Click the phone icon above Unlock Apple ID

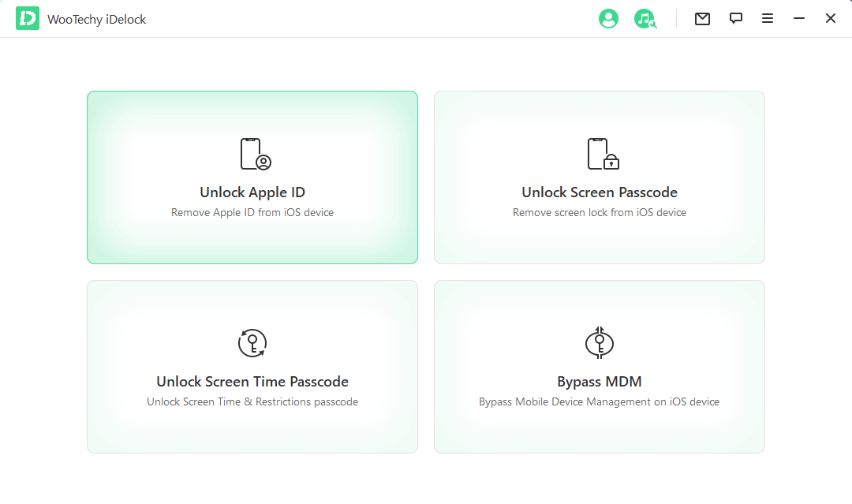pos(252,151)
